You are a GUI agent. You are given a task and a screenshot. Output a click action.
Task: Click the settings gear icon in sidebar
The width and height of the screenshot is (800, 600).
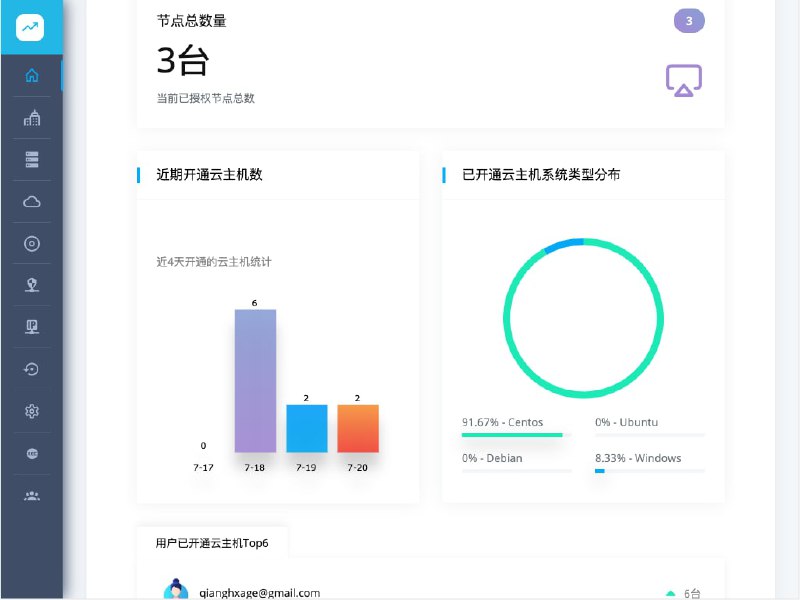pos(31,411)
